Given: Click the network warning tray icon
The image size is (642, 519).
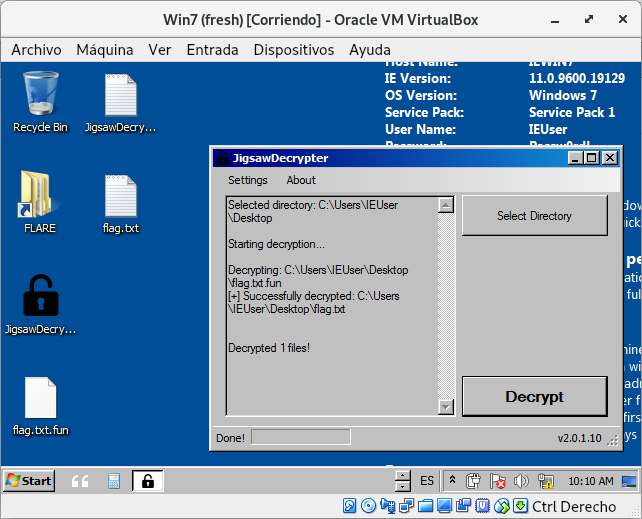Looking at the screenshot, I should 546,481.
